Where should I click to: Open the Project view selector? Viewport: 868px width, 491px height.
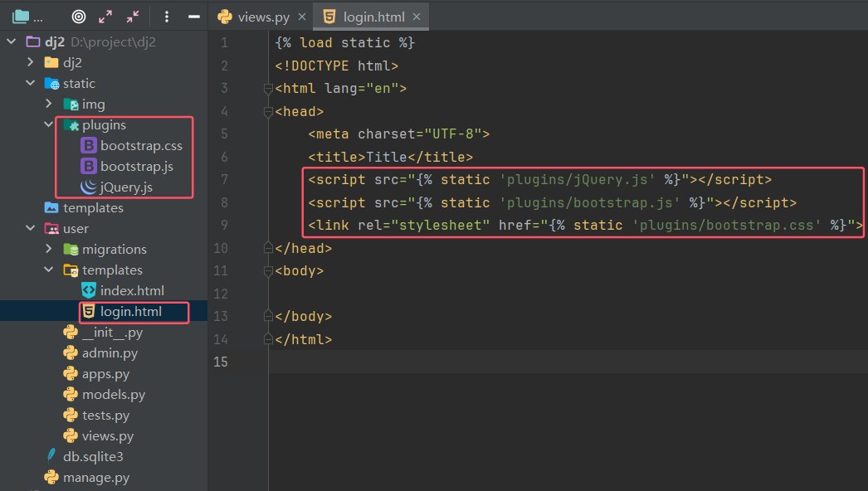click(27, 17)
